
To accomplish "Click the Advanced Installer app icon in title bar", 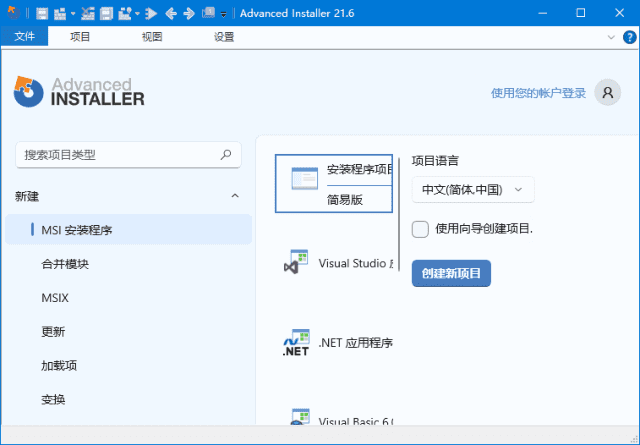I will tap(13, 13).
